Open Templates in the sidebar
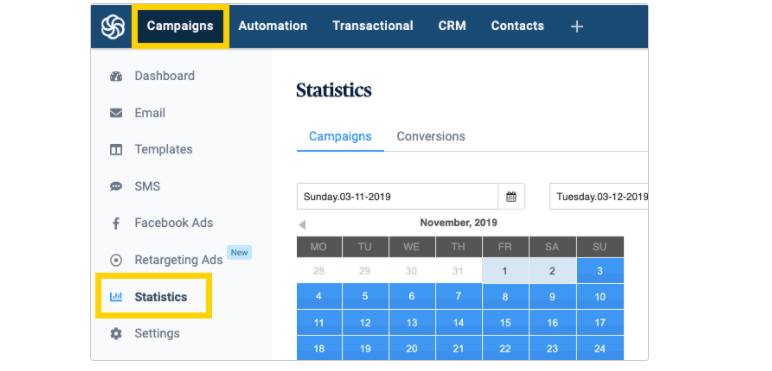 [x=163, y=150]
